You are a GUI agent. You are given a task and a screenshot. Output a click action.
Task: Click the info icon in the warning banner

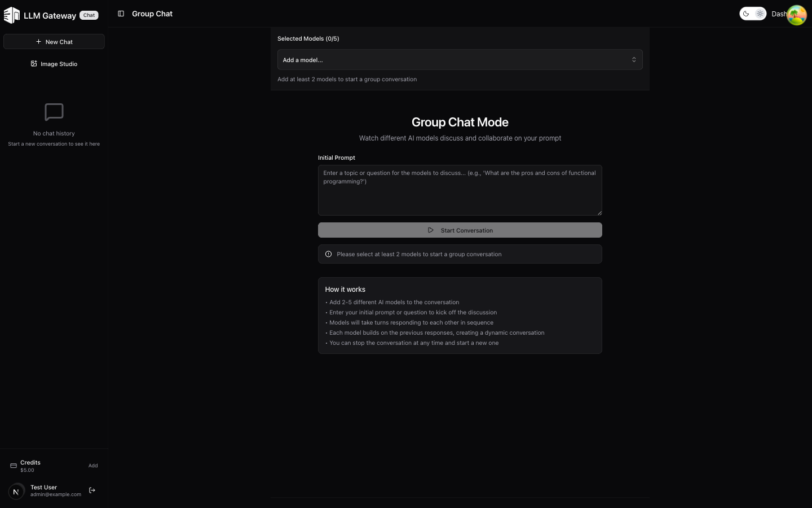328,254
